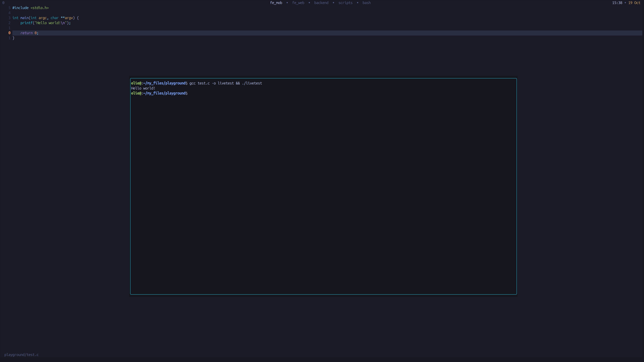Click the 15:38 clock in status bar
This screenshot has width=644, height=362.
[617, 3]
